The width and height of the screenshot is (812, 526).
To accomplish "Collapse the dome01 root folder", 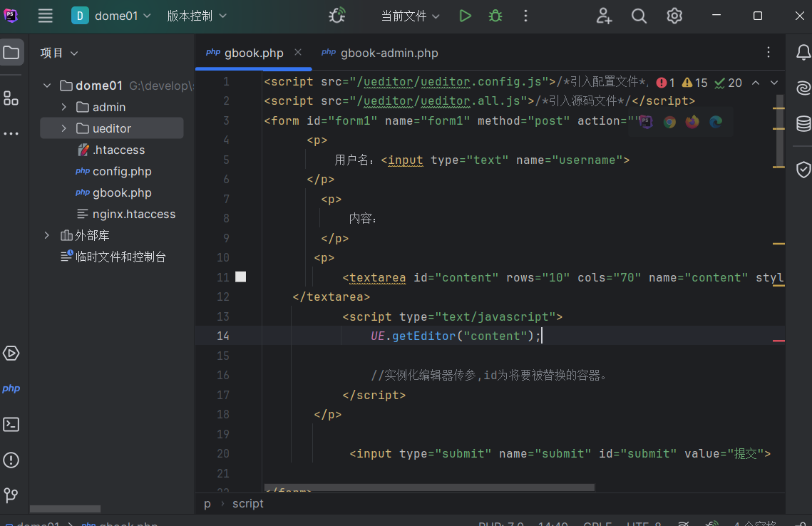I will click(47, 86).
